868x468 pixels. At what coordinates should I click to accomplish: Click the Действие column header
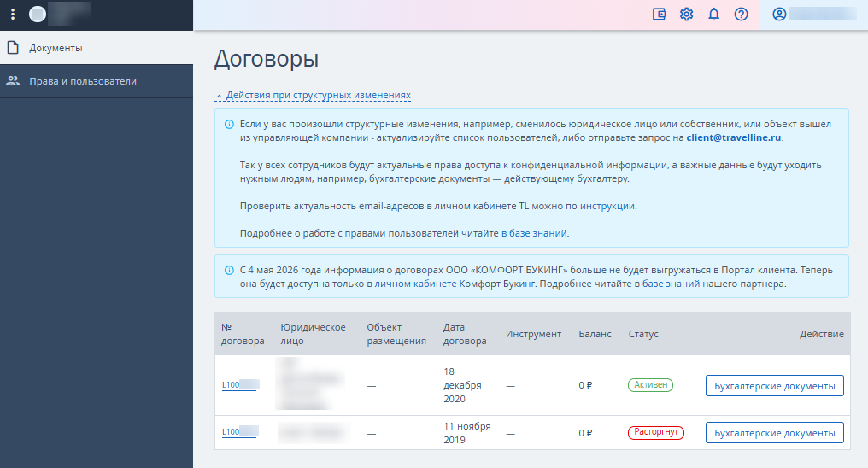[x=822, y=334]
